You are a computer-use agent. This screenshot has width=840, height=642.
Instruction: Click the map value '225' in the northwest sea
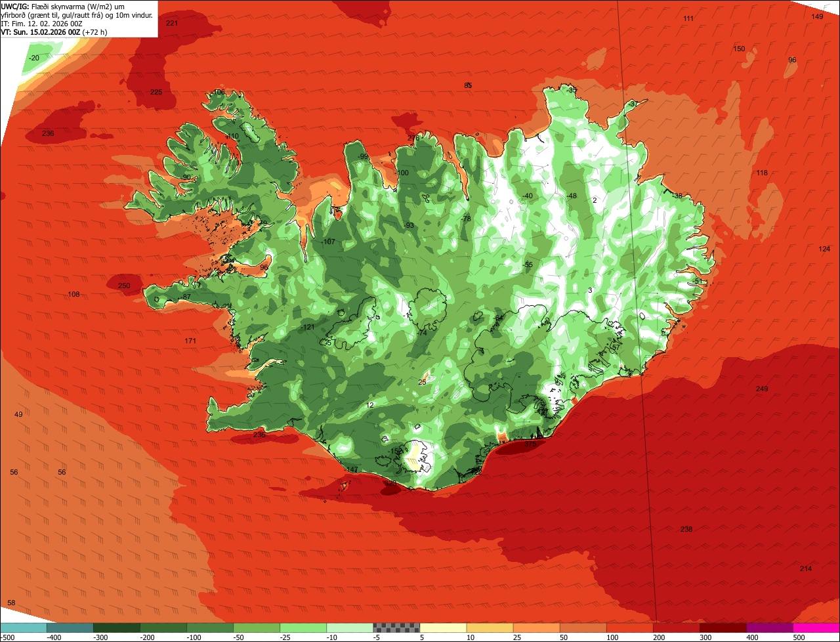156,93
